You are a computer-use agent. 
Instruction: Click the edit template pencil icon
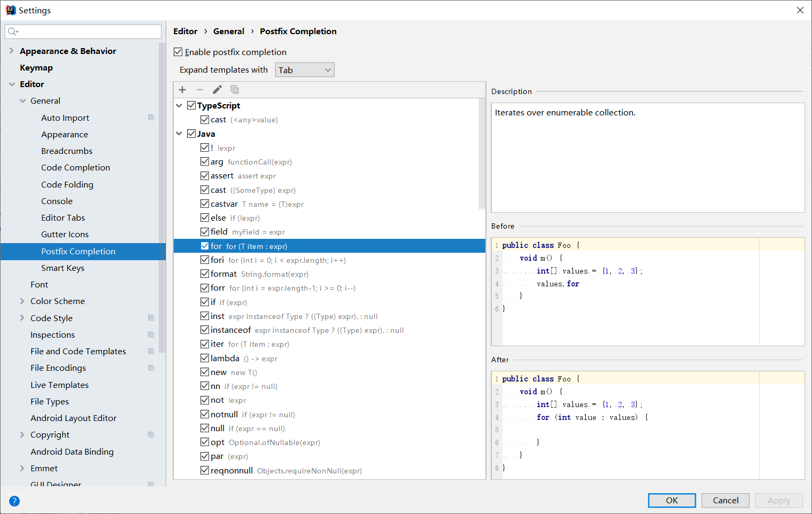coord(217,90)
